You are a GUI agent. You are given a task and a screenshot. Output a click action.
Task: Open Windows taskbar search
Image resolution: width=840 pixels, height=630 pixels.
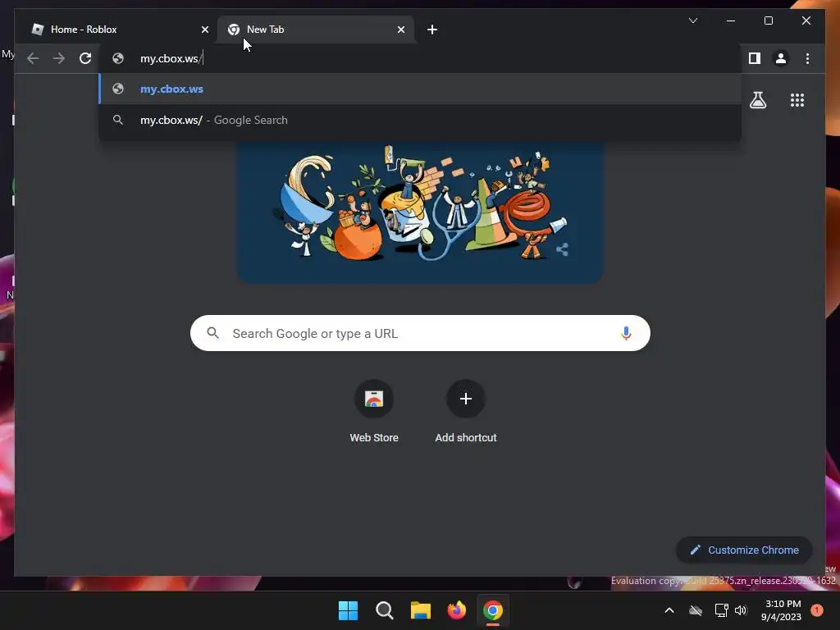[x=385, y=610]
